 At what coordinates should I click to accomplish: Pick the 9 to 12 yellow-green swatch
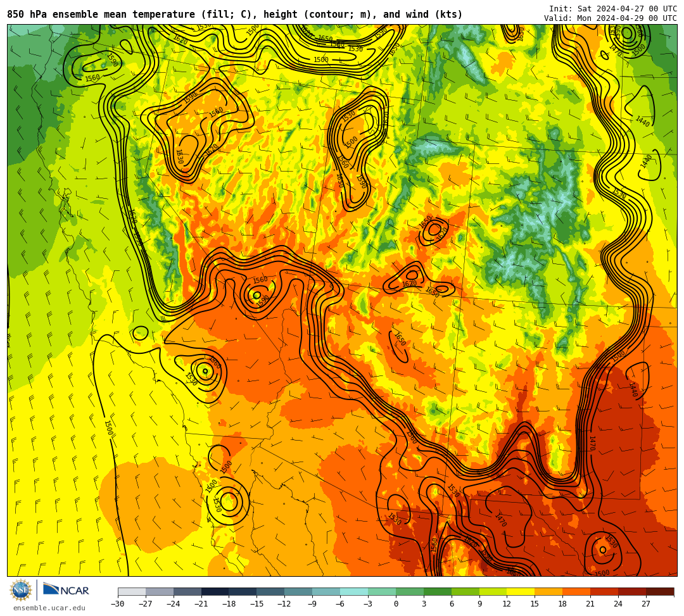click(493, 591)
